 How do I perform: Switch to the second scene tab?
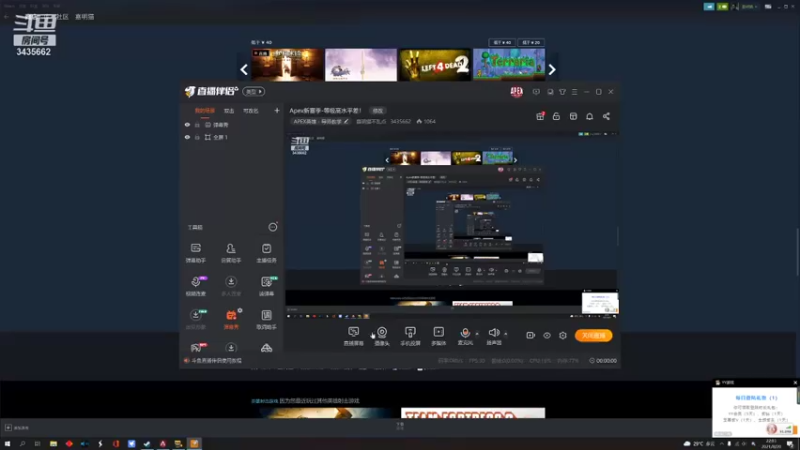coord(229,111)
